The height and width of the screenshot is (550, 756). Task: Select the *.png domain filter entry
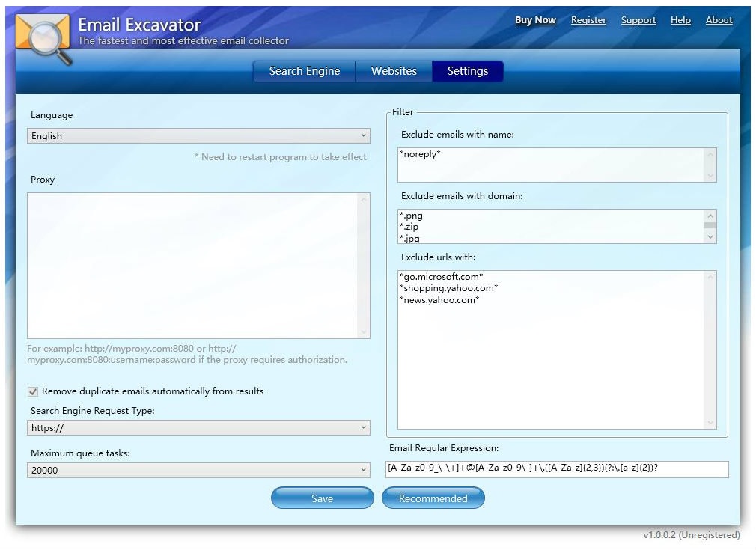[x=411, y=216]
